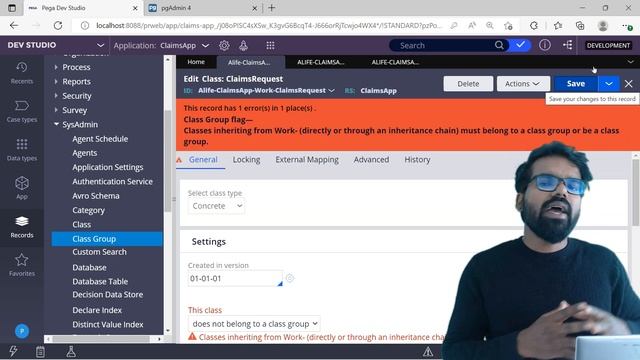Close the ClaimsRequest class record
640x360 pixels.
(629, 84)
